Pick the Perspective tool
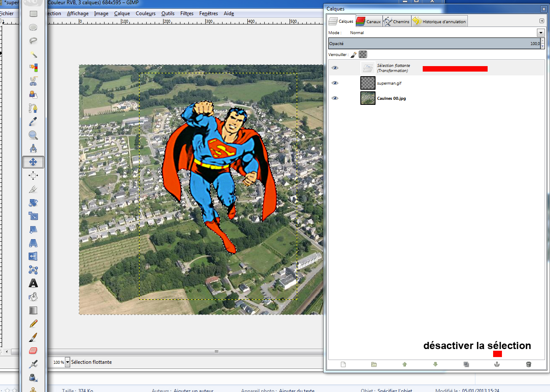Screen dimensions: 550x392 [x=33, y=243]
